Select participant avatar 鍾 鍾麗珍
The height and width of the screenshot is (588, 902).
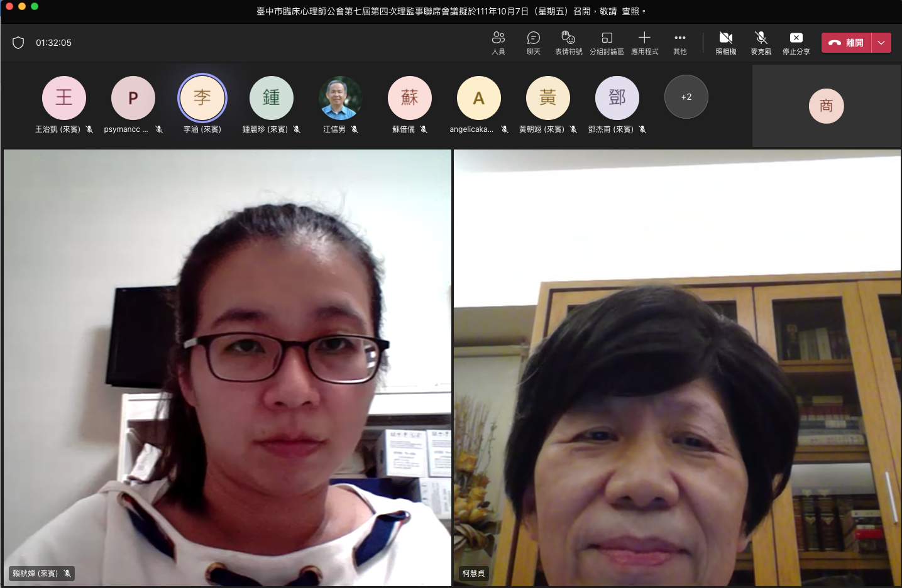pos(272,97)
